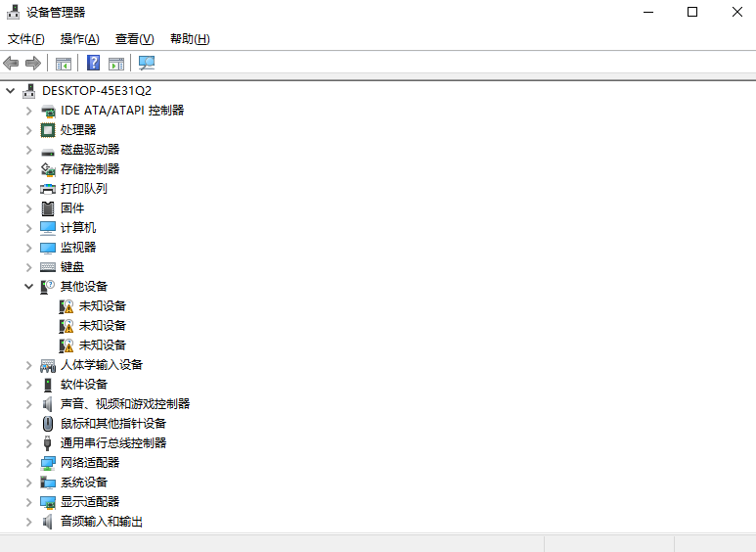Screen dimensions: 756x552
Task: Click the scan for hardware changes icon
Action: [x=147, y=64]
